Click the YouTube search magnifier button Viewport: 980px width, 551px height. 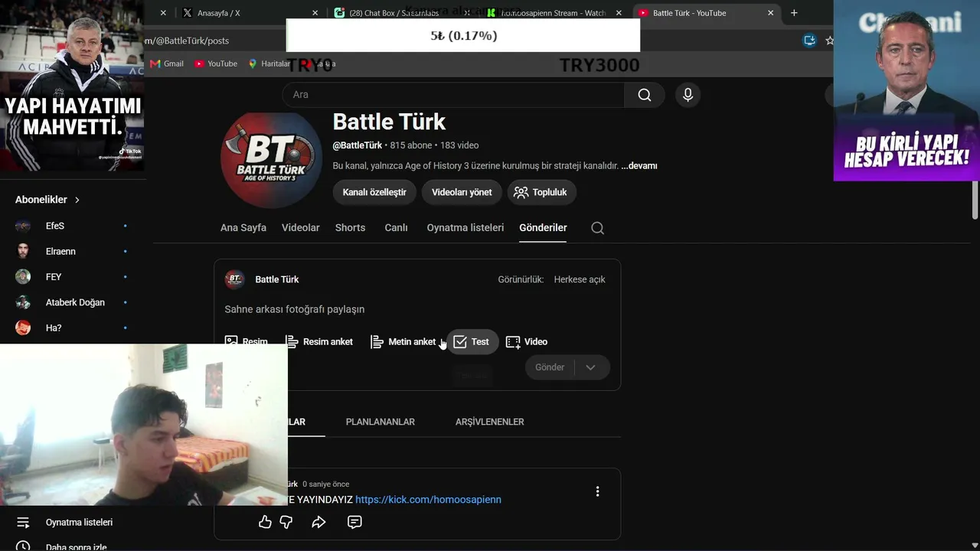click(x=645, y=95)
